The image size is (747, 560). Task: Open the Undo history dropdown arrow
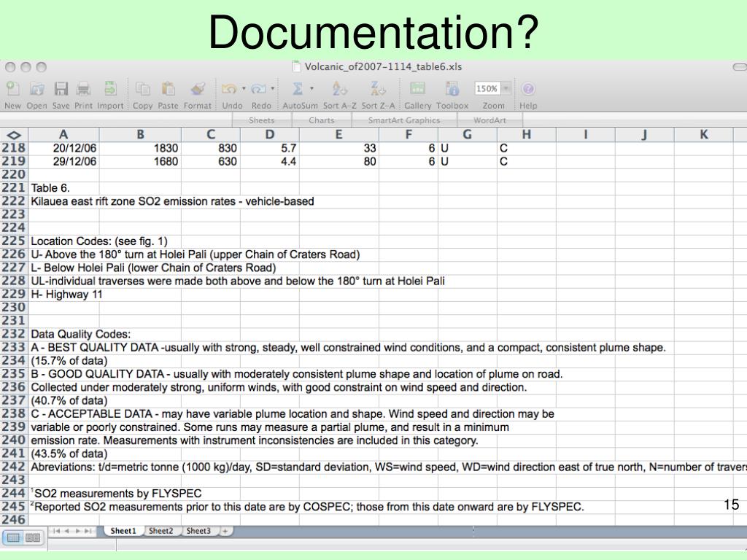(x=244, y=88)
